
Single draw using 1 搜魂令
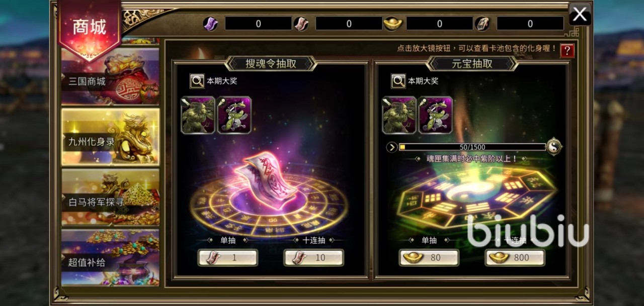click(228, 258)
